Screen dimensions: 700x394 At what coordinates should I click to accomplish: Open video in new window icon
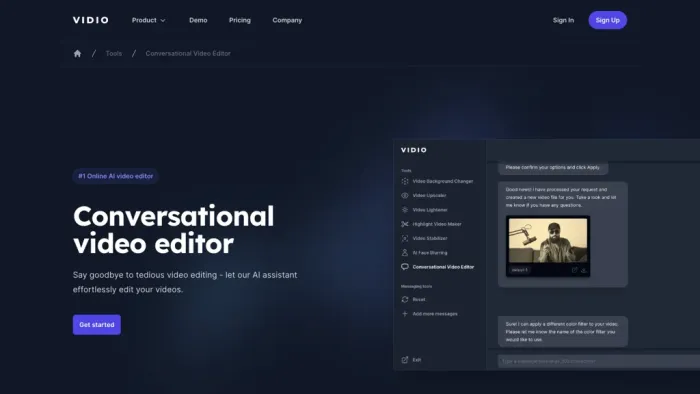coord(575,270)
